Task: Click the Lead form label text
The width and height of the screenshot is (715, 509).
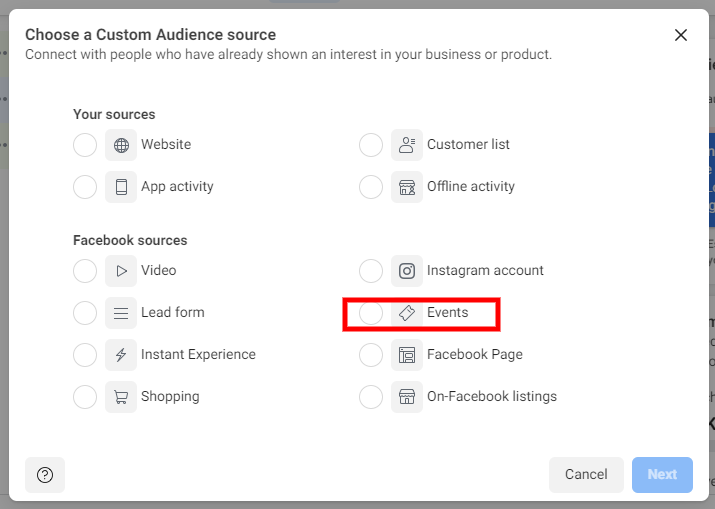Action: (173, 312)
